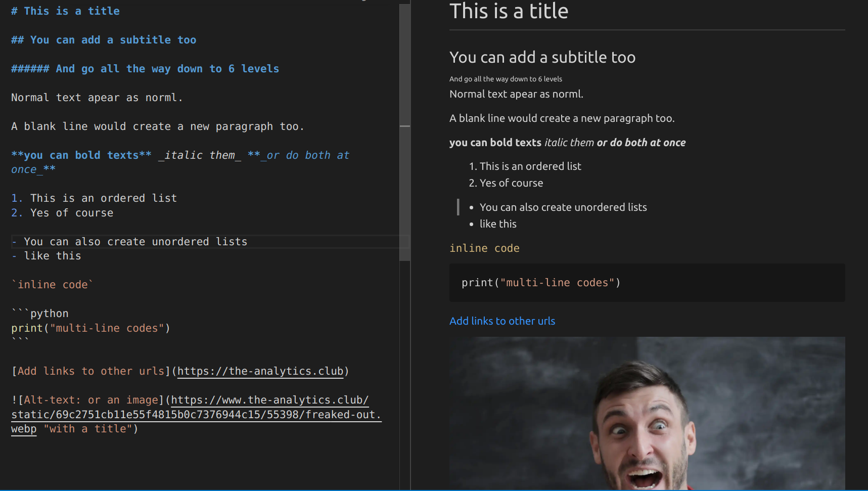Click editor line '## You can add a subtitle too'
The height and width of the screenshot is (491, 868).
coord(104,40)
